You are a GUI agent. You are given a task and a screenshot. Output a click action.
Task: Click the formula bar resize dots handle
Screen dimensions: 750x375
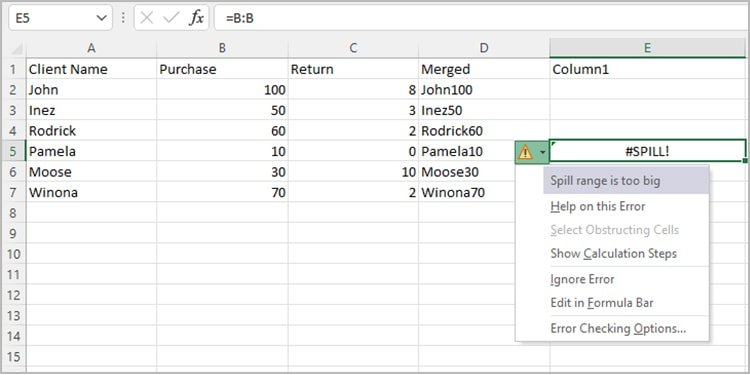[x=123, y=18]
